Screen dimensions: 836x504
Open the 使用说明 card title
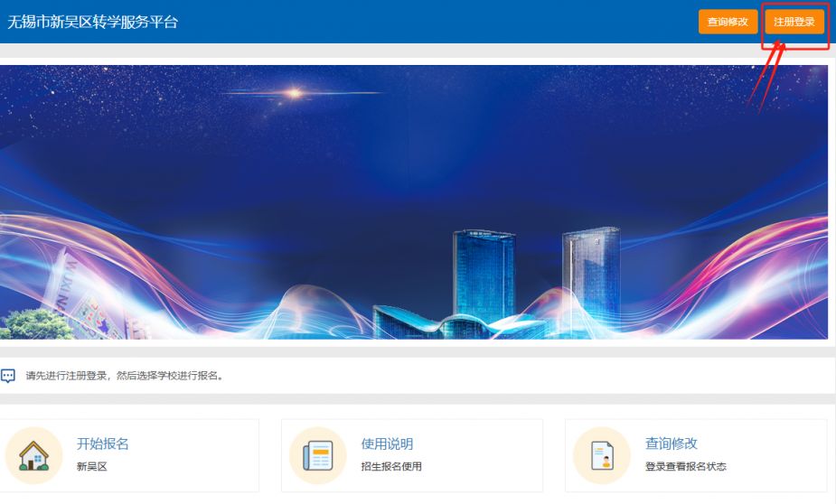point(387,443)
